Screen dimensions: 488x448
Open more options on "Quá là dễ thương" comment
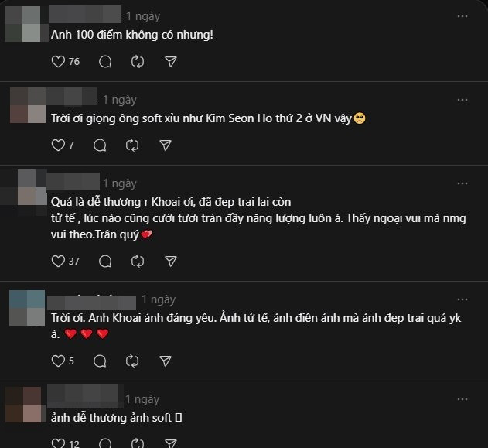click(x=462, y=183)
